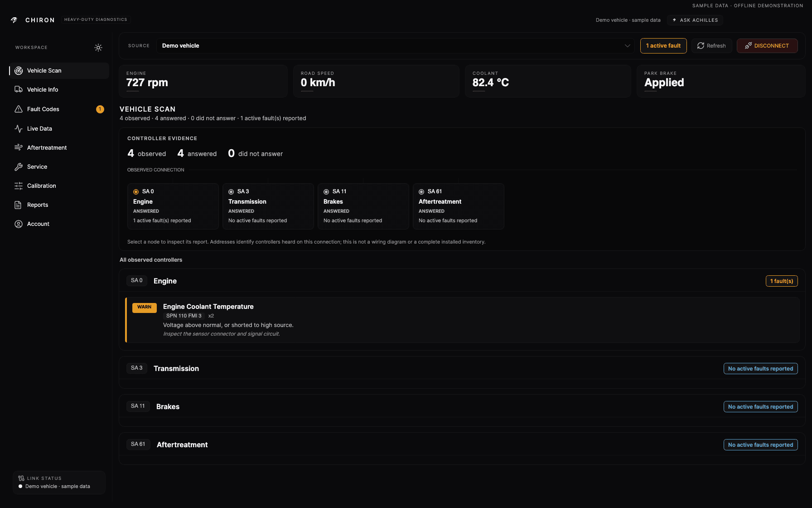Click the Disconnect plug icon
812x508 pixels.
click(748, 46)
